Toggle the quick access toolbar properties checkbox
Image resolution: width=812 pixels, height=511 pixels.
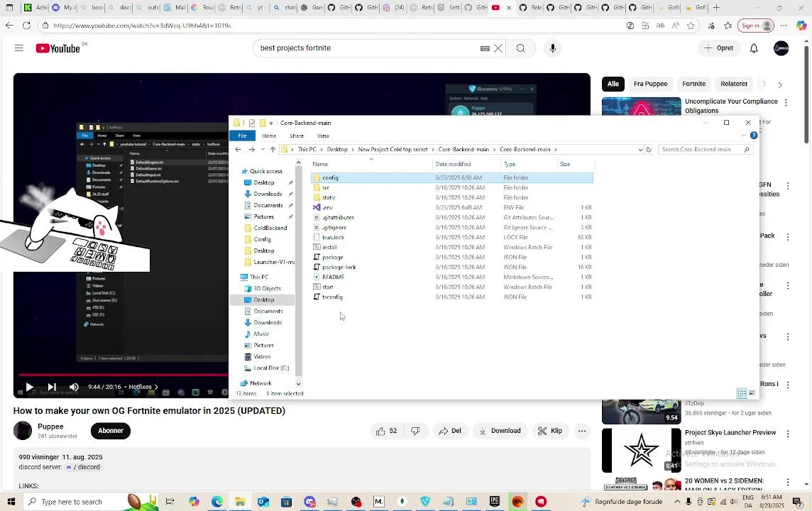[x=252, y=123]
